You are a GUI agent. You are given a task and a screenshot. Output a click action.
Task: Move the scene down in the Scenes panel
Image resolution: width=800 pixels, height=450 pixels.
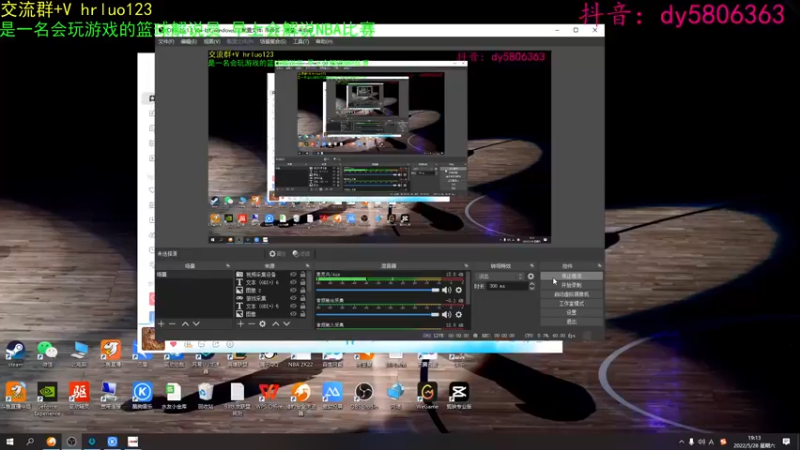coord(196,324)
